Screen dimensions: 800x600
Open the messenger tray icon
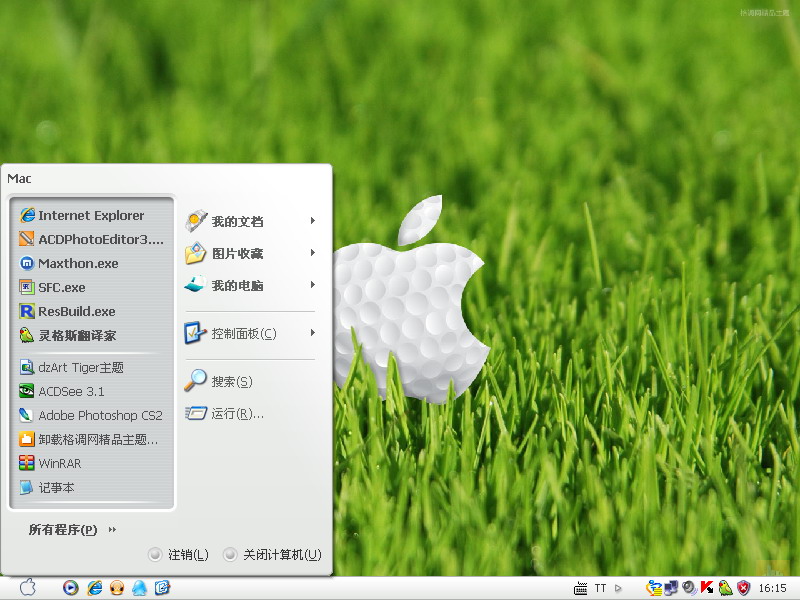654,588
